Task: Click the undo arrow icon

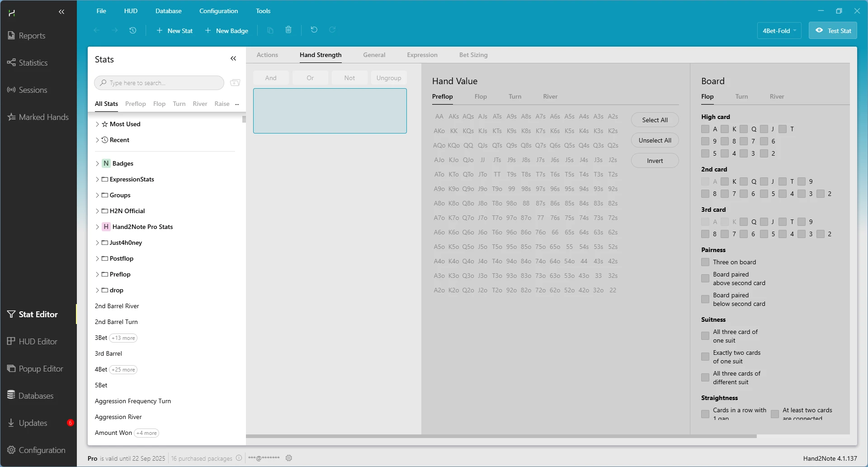Action: 314,30
